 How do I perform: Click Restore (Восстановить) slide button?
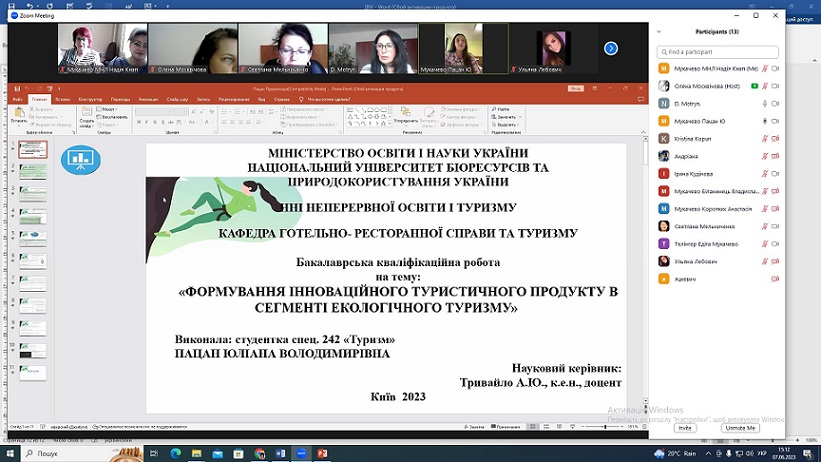(112, 117)
